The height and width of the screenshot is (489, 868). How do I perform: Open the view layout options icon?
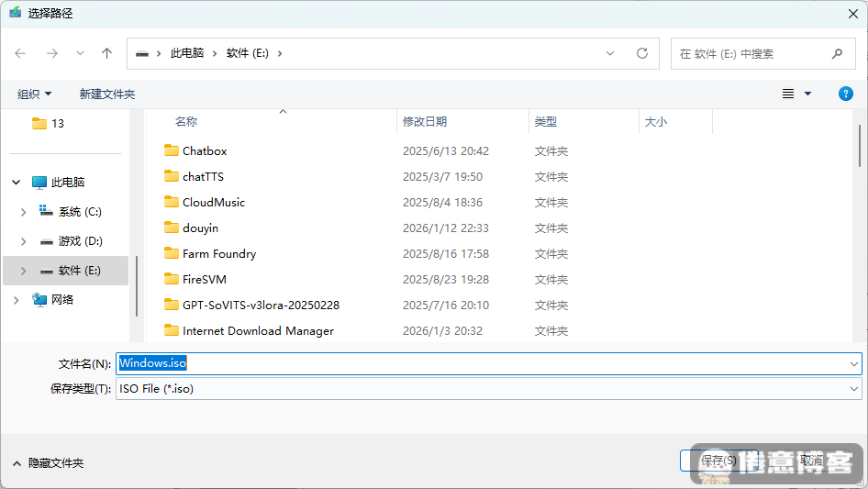[788, 94]
